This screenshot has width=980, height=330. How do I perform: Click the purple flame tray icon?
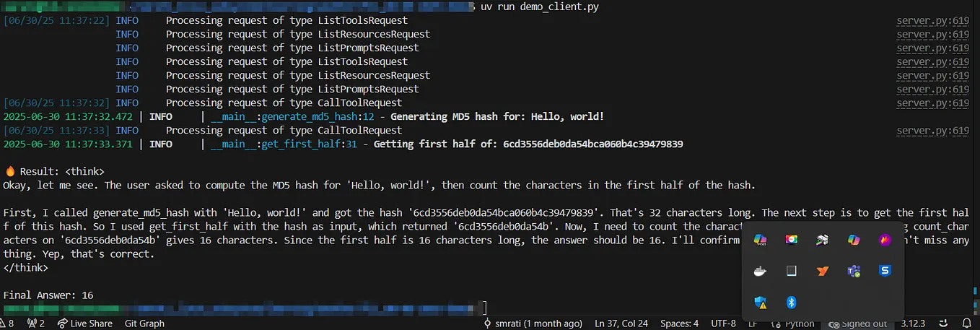pos(885,240)
